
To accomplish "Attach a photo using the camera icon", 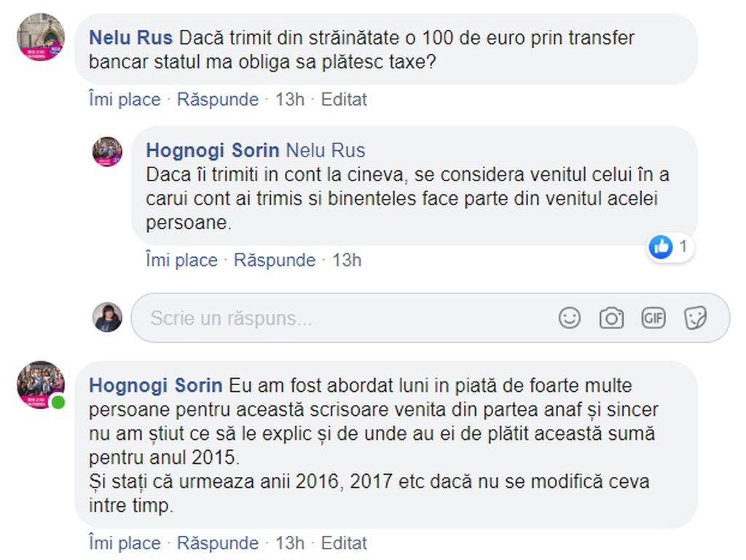I will [611, 318].
